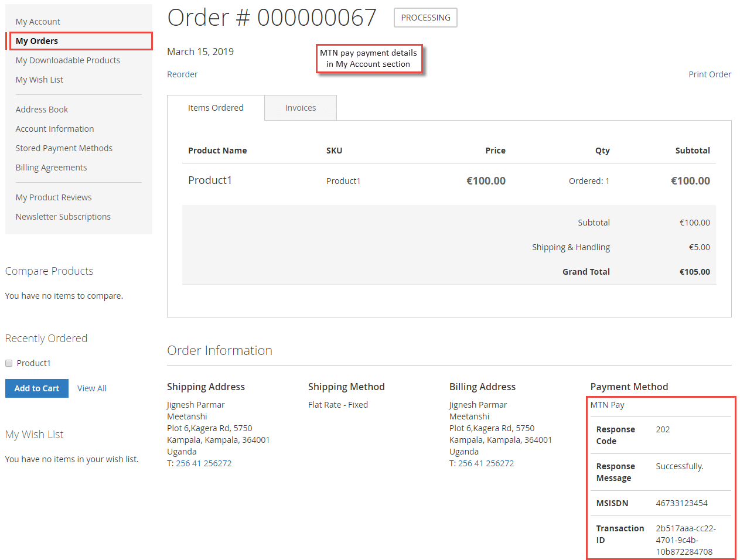Reorder this order

182,74
